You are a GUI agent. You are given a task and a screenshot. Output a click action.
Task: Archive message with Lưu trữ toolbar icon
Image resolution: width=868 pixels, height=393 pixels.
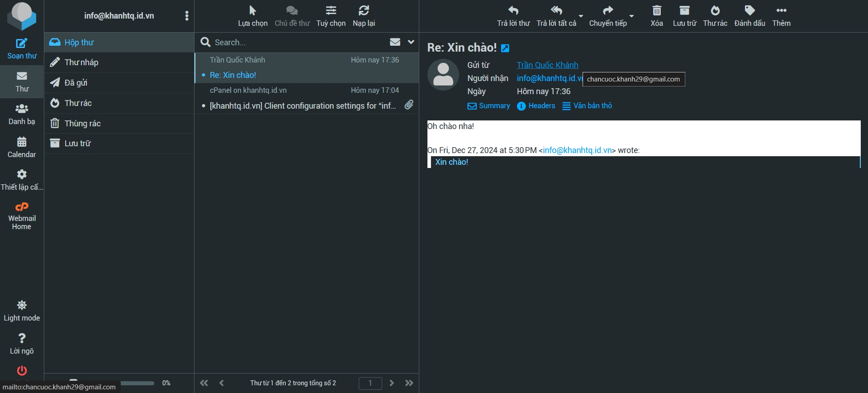pos(684,10)
